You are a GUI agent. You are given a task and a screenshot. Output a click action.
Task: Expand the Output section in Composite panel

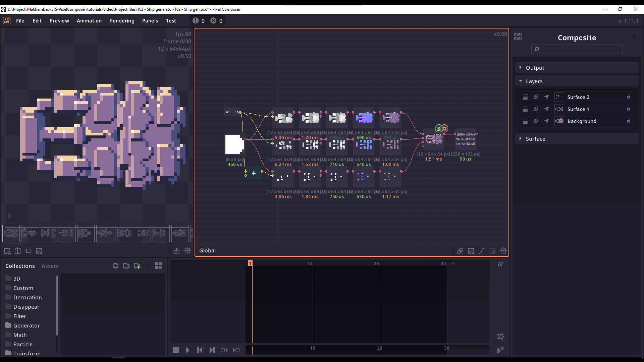point(521,67)
